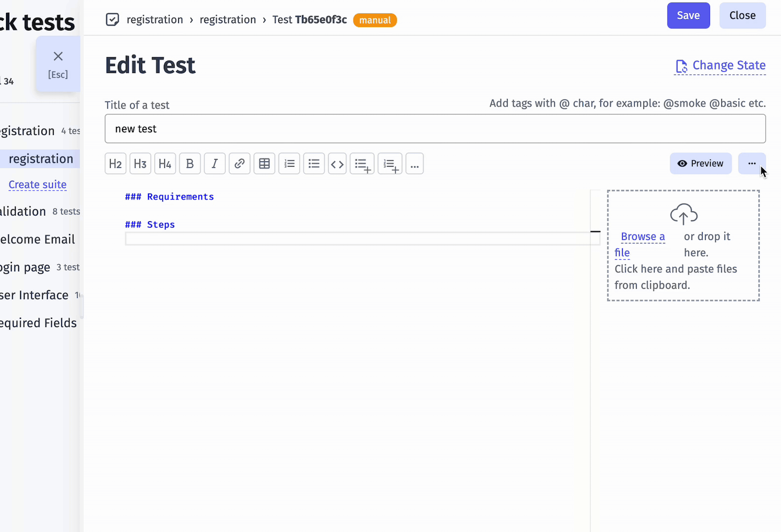Open the Change State link
The height and width of the screenshot is (532, 781).
point(720,66)
